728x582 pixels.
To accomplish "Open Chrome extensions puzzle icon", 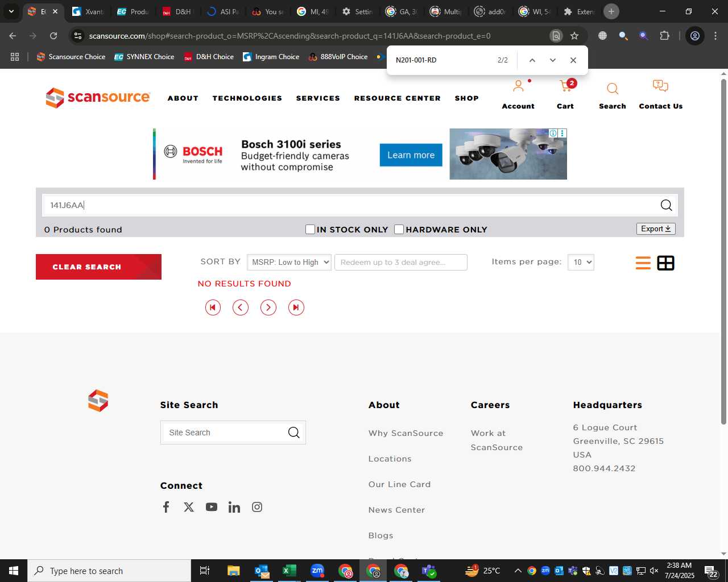I will coord(664,36).
